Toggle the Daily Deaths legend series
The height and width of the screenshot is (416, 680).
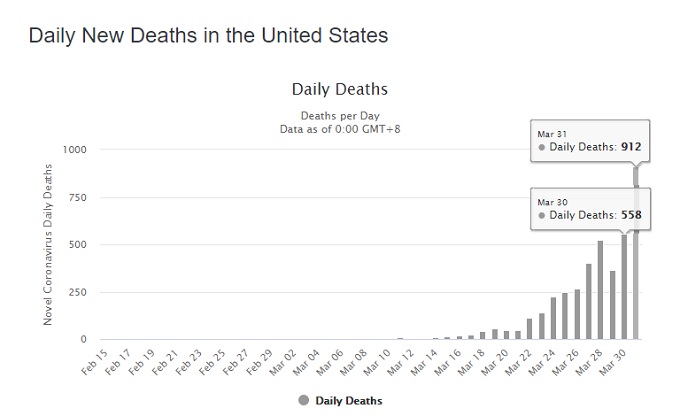coord(348,401)
